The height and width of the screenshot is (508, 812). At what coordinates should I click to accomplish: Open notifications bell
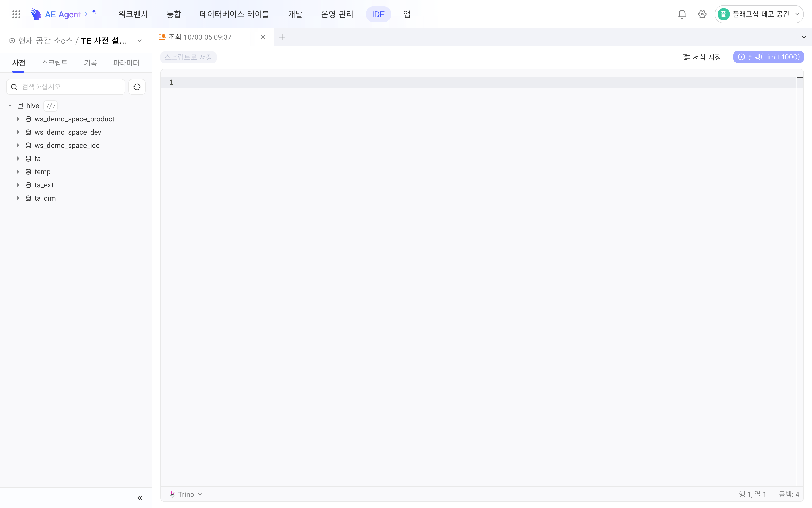point(682,14)
